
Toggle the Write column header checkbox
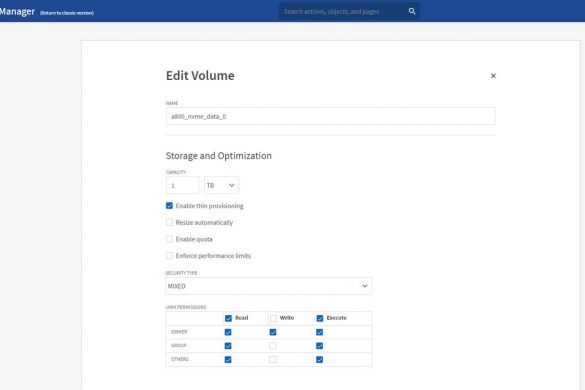273,318
